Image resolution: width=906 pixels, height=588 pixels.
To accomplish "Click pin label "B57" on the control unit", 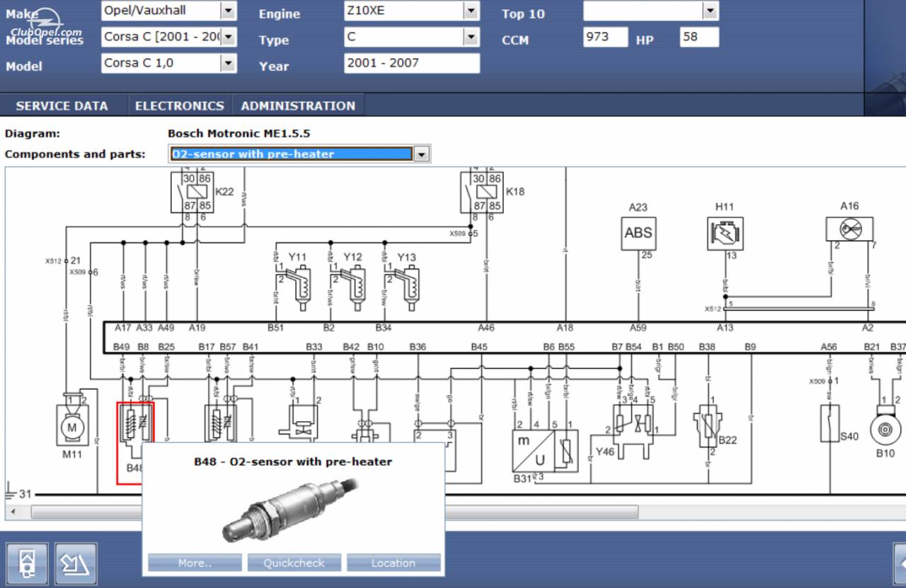I will (x=228, y=347).
